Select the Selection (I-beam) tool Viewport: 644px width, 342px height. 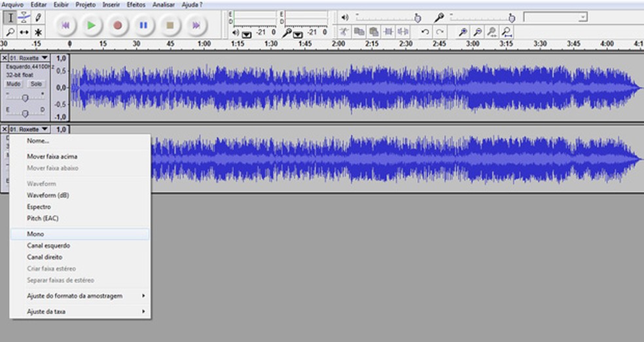[x=10, y=18]
